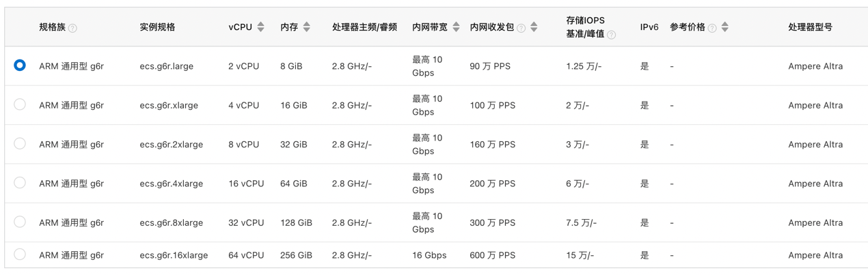Viewport: 868px width, 275px height.
Task: Click the ecs.g6r.16xlarge instance name
Action: pos(174,255)
